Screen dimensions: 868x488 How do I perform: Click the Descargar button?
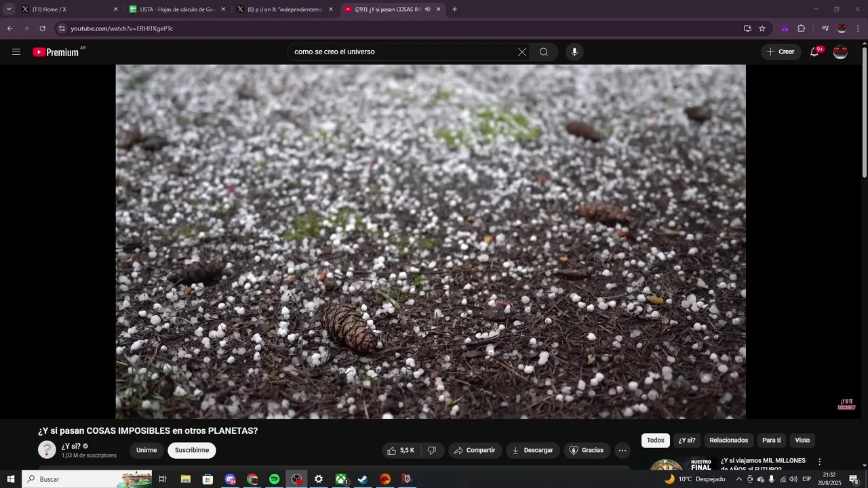coord(532,450)
